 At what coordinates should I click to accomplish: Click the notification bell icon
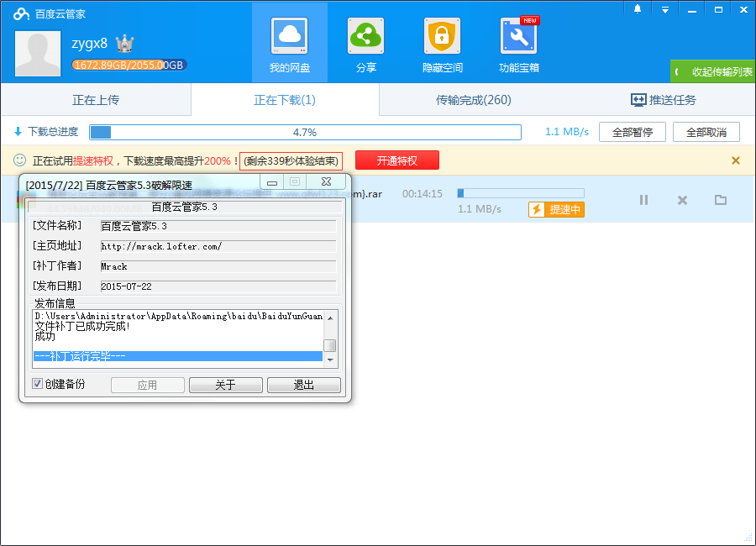click(638, 9)
